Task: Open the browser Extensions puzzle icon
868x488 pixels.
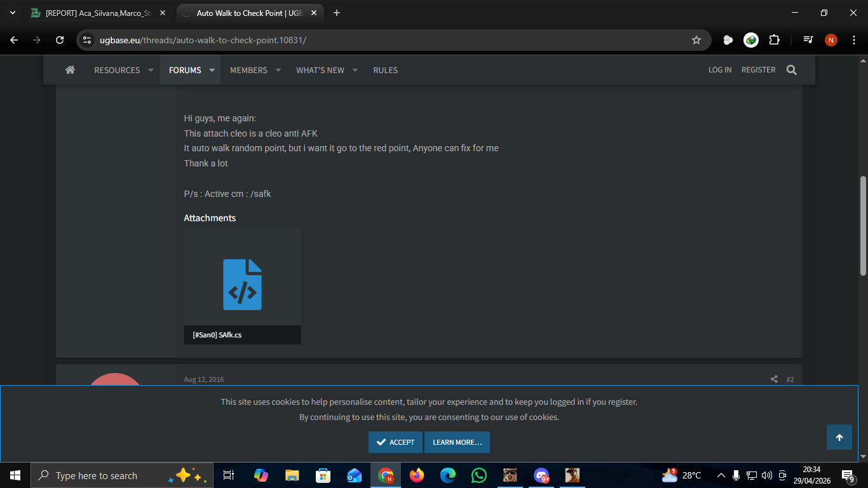Action: click(x=774, y=40)
